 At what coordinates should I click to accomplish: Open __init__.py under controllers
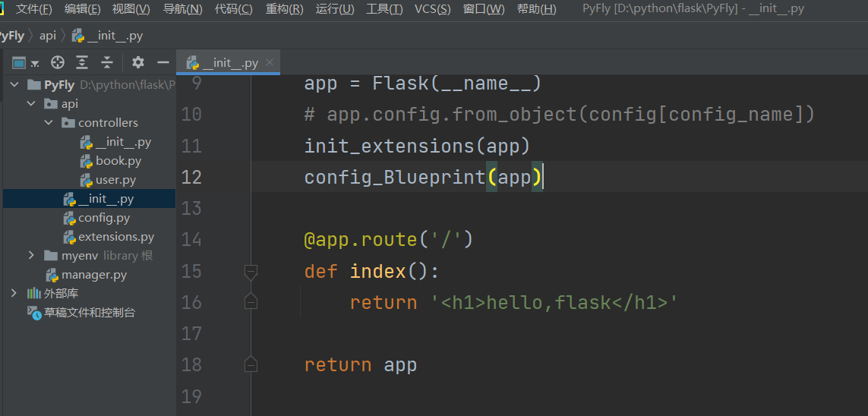(89, 142)
